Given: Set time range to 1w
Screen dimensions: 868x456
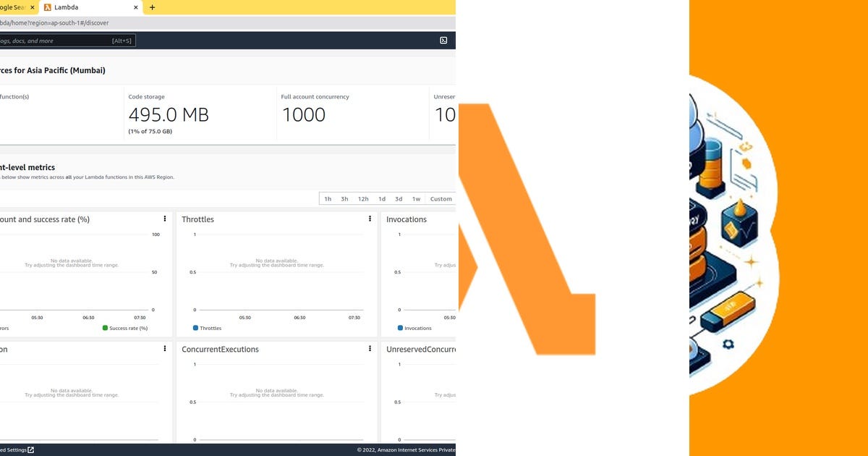Looking at the screenshot, I should (416, 199).
